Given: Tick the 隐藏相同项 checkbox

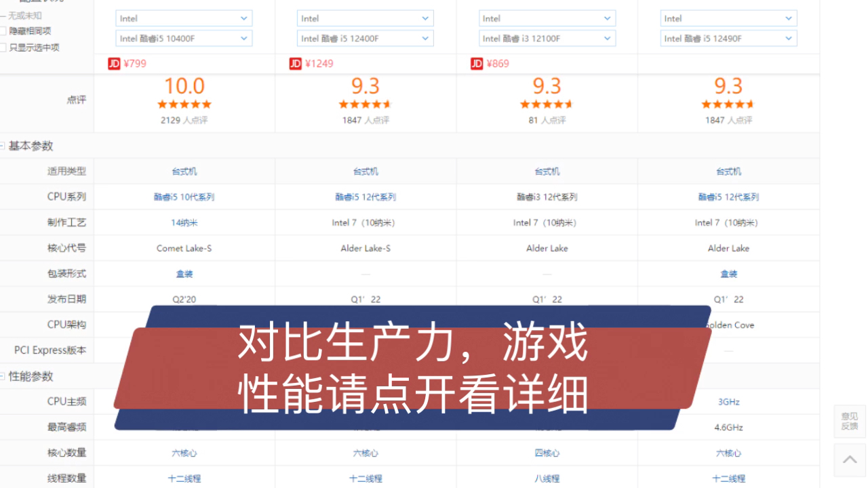Looking at the screenshot, I should 3,30.
